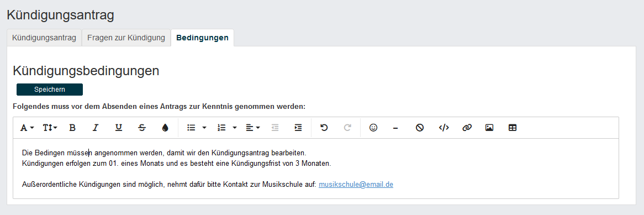Image resolution: width=644 pixels, height=215 pixels.
Task: Underline the selected text
Action: [x=119, y=128]
